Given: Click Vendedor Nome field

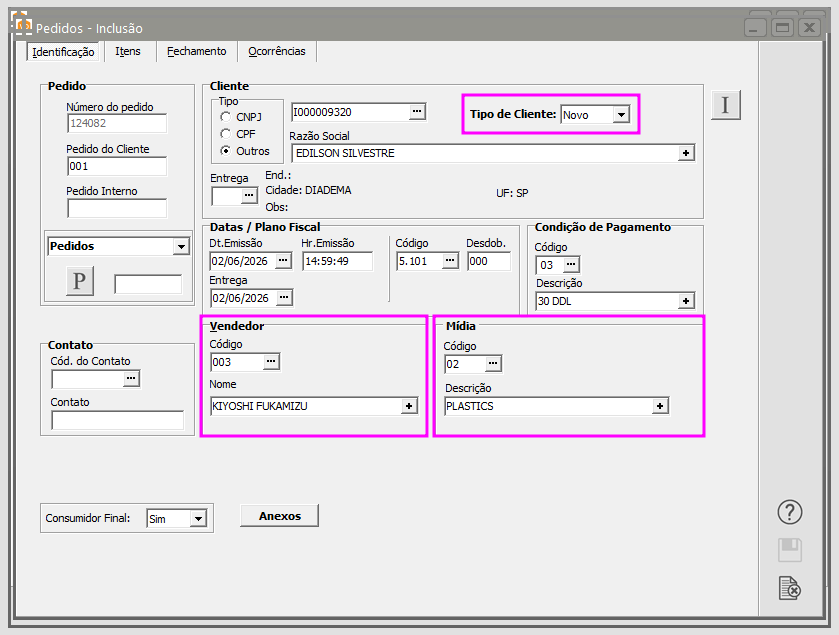Looking at the screenshot, I should pyautogui.click(x=306, y=406).
